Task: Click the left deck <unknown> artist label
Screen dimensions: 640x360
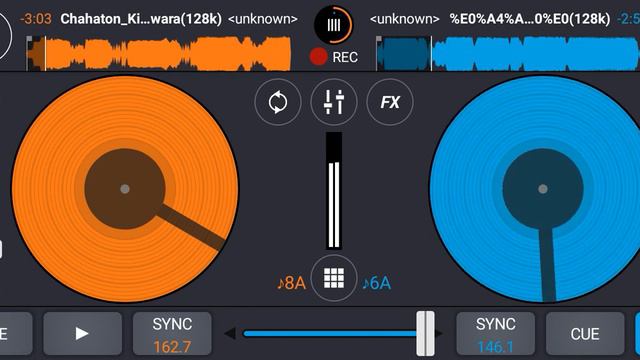Action: coord(263,19)
